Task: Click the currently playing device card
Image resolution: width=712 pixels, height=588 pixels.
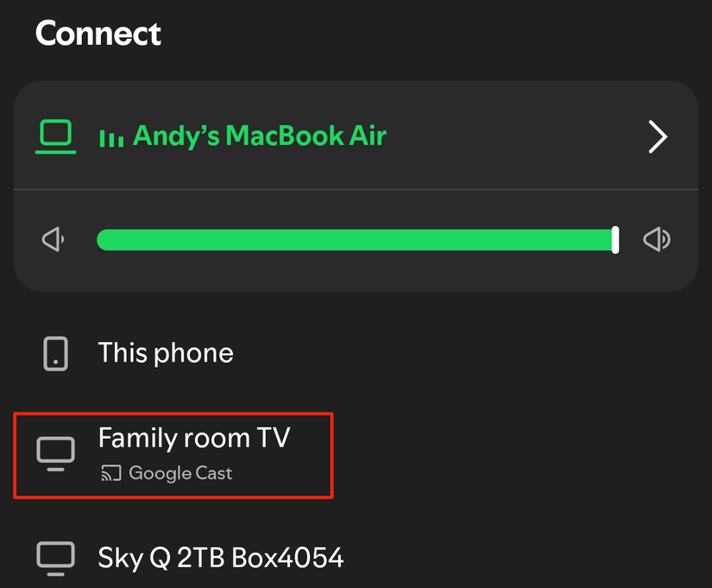Action: (356, 136)
